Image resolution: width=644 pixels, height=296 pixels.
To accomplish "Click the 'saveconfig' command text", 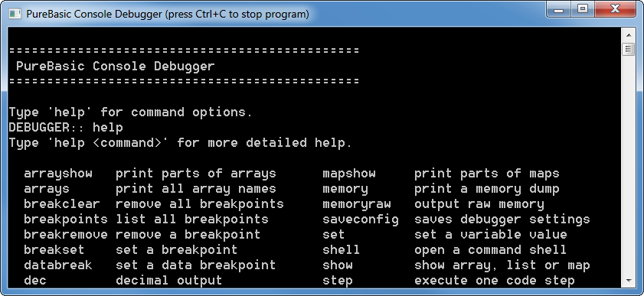I will 361,220.
